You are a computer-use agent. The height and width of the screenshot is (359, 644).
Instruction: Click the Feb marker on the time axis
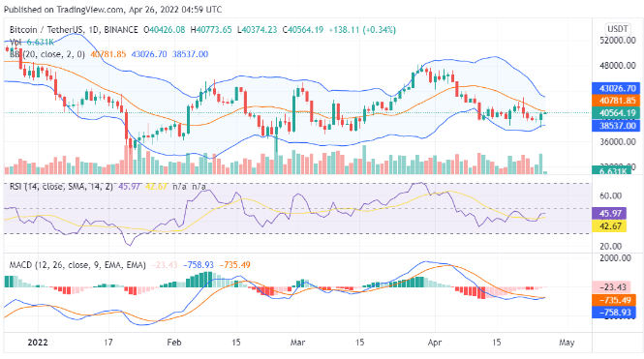click(x=174, y=343)
